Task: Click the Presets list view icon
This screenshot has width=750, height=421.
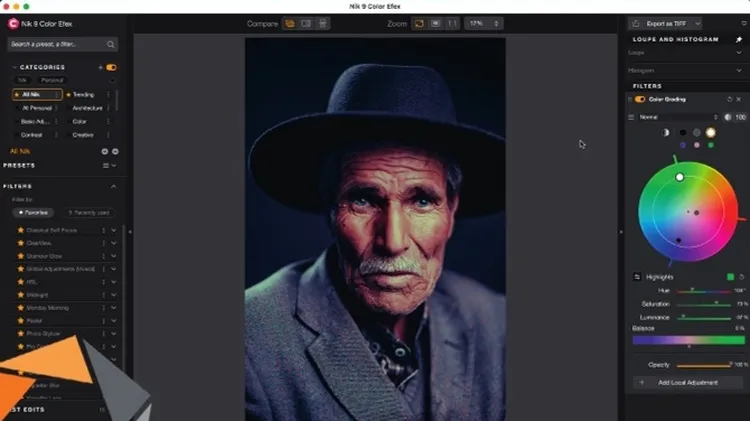Action: coord(106,166)
